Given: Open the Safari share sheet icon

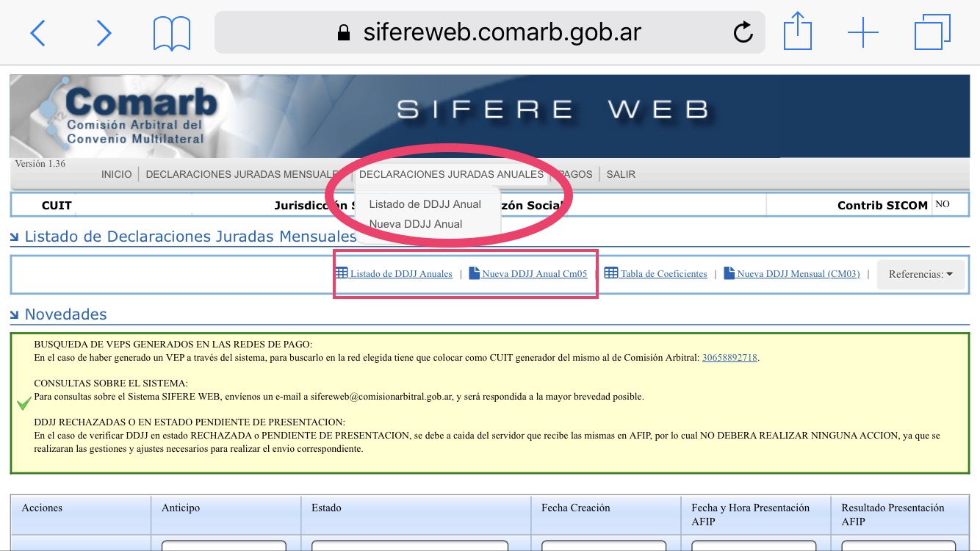Looking at the screenshot, I should [797, 32].
